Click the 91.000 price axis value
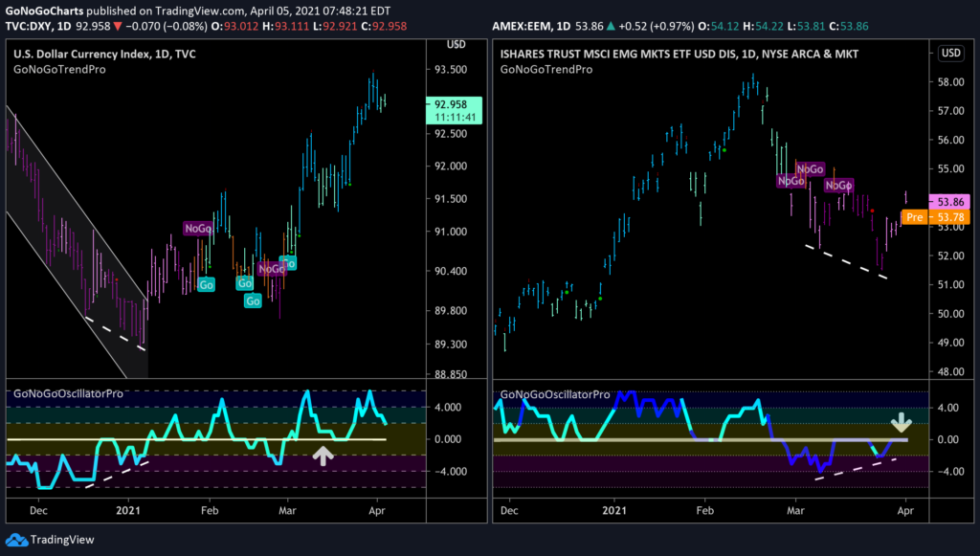The image size is (980, 556). tap(450, 232)
